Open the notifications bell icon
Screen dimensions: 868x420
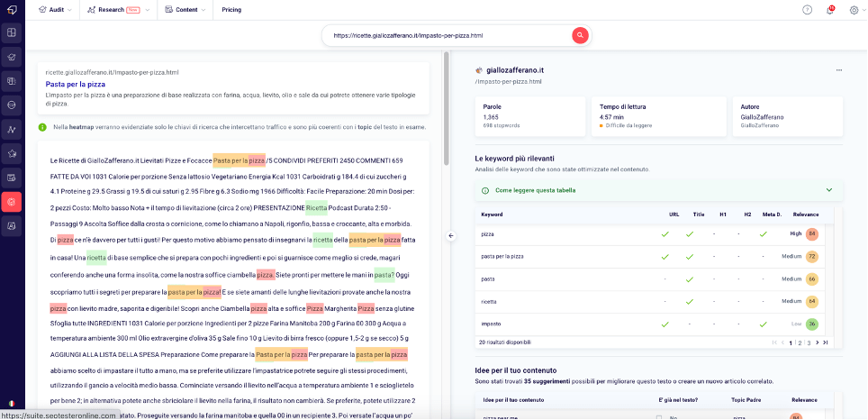coord(830,10)
